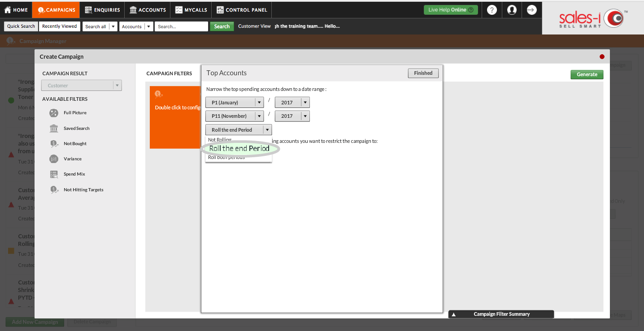Open the help question mark icon
644x331 pixels.
tap(492, 10)
